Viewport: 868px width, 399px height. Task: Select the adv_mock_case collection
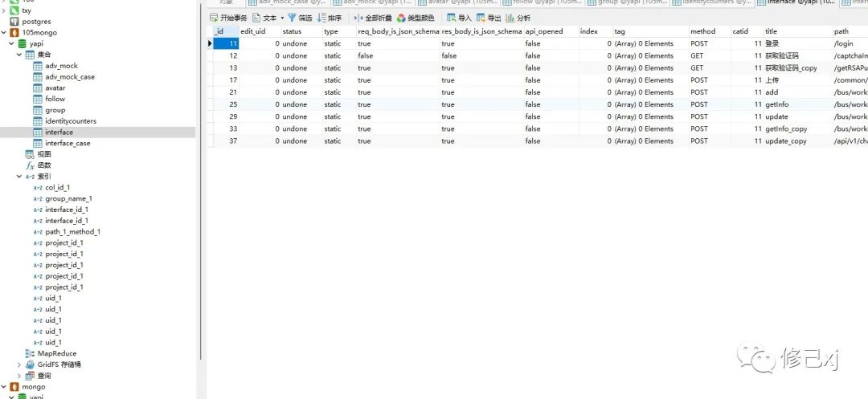69,77
